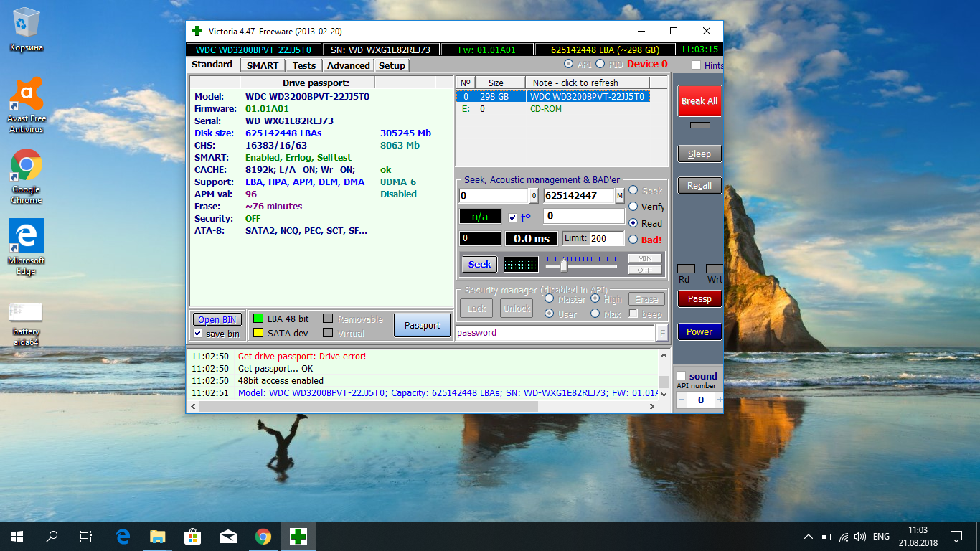
Task: Select PIO access mode radio
Action: [600, 65]
